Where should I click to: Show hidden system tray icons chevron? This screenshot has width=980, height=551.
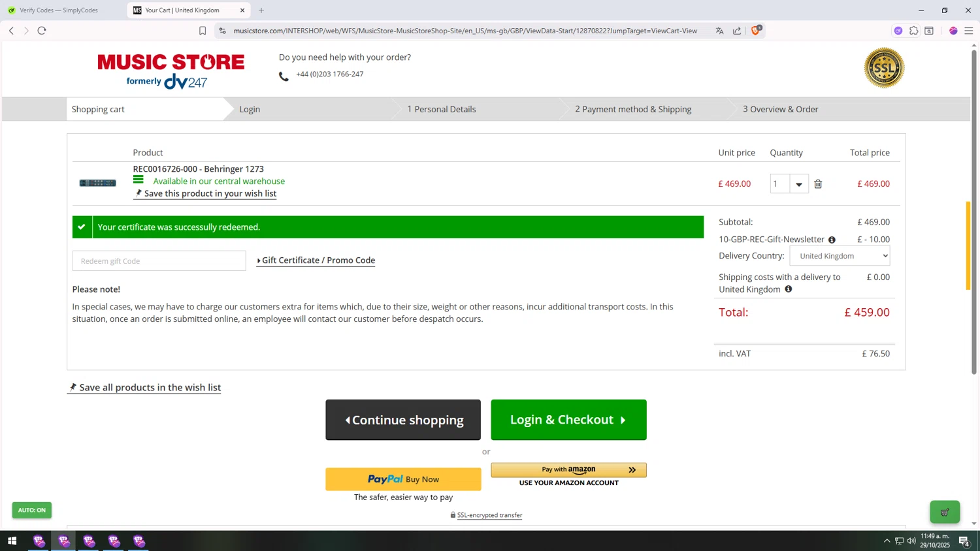point(887,541)
